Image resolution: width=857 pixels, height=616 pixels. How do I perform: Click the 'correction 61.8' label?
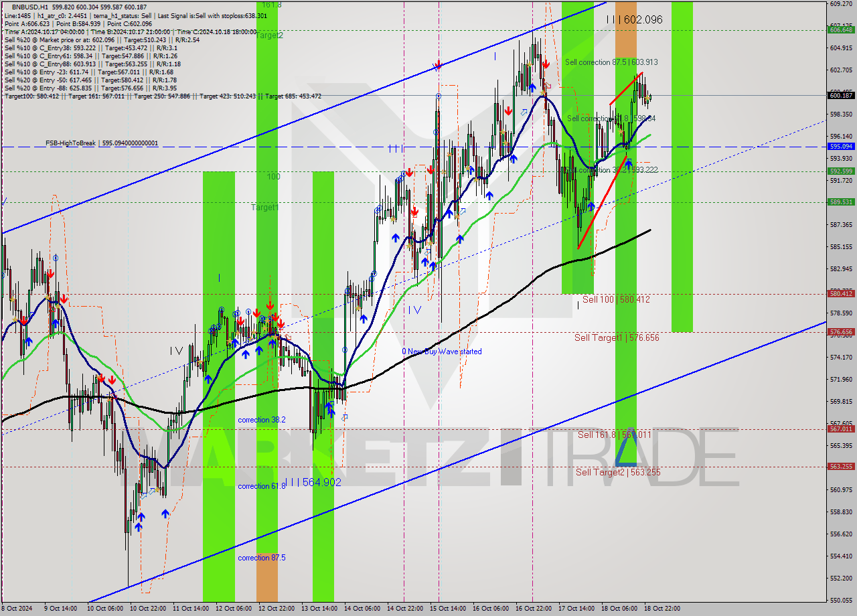pyautogui.click(x=261, y=486)
